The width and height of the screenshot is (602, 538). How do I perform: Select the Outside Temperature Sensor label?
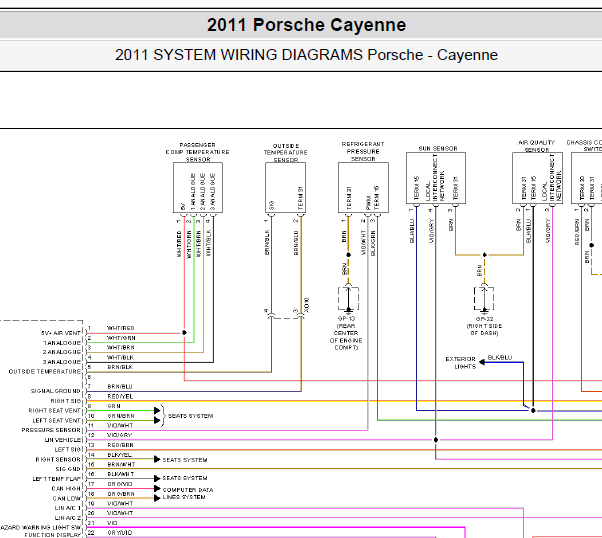pos(286,153)
